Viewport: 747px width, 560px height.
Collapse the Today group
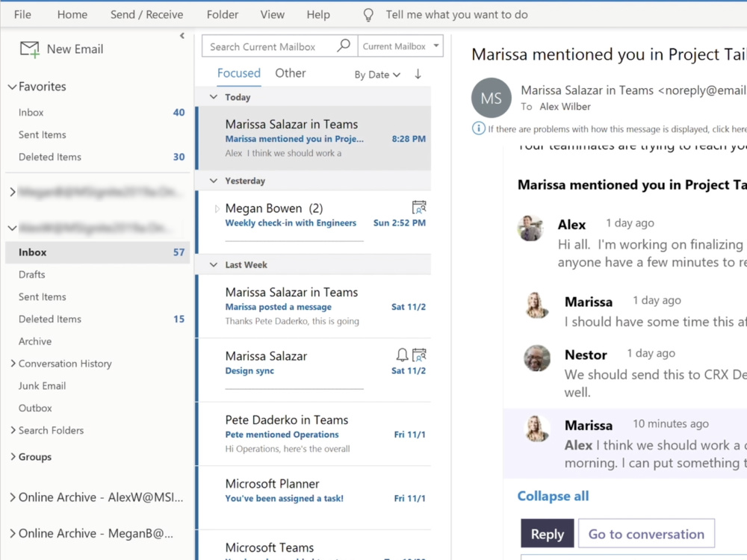coord(214,97)
